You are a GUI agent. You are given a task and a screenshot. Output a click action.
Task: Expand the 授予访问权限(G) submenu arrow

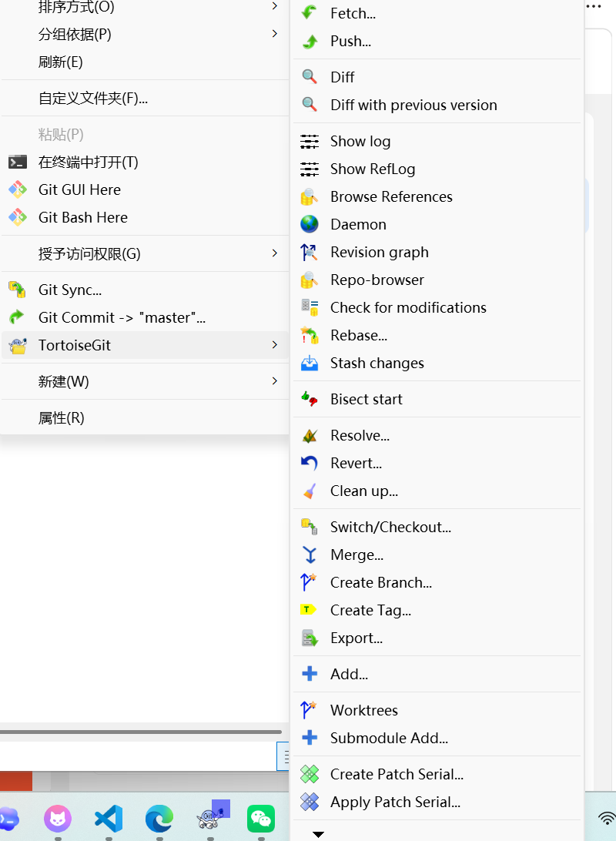click(274, 253)
